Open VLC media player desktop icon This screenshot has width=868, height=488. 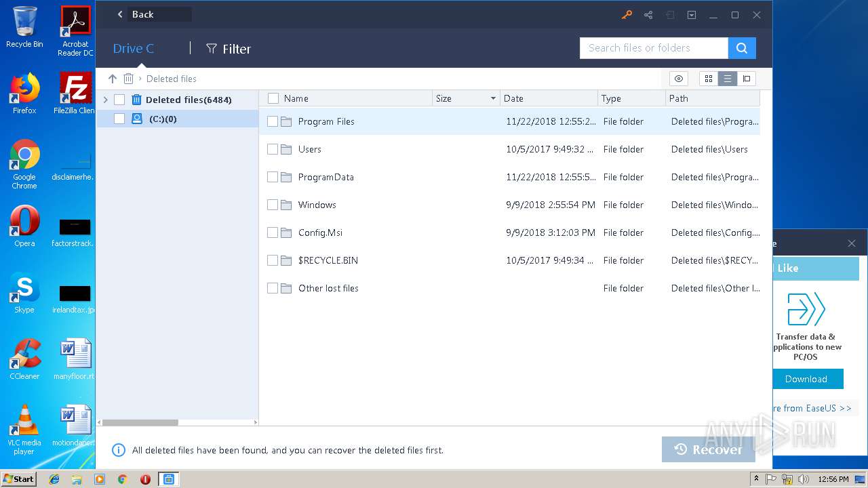click(x=24, y=430)
